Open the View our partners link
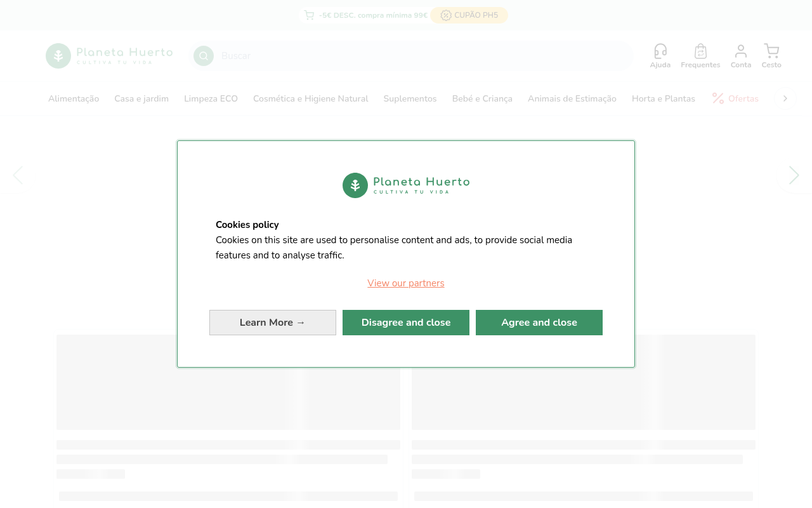 pos(406,283)
